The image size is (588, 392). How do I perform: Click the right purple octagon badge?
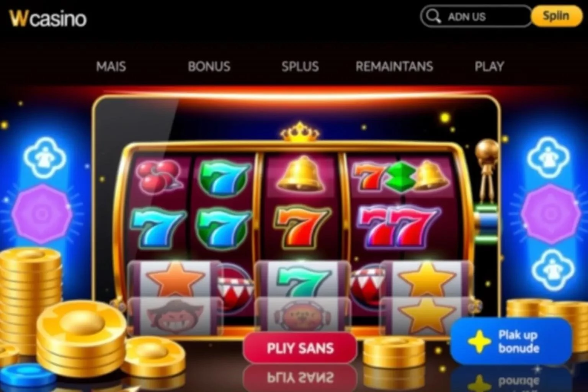[x=551, y=214]
